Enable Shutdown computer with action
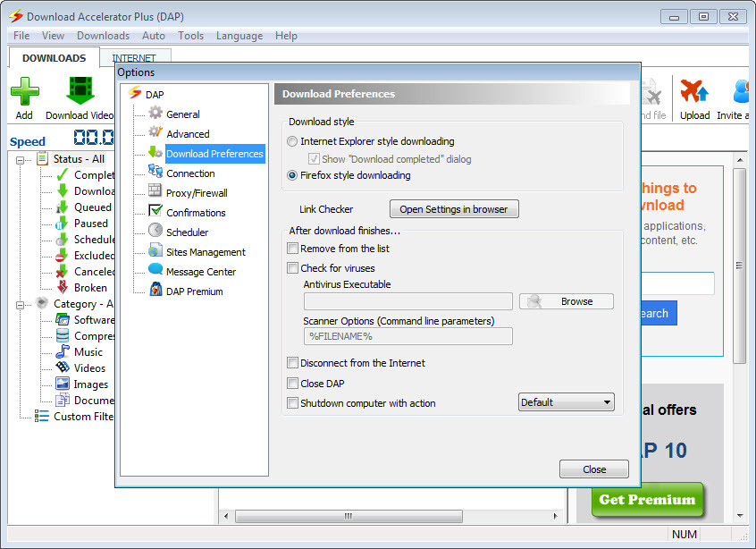 click(292, 403)
